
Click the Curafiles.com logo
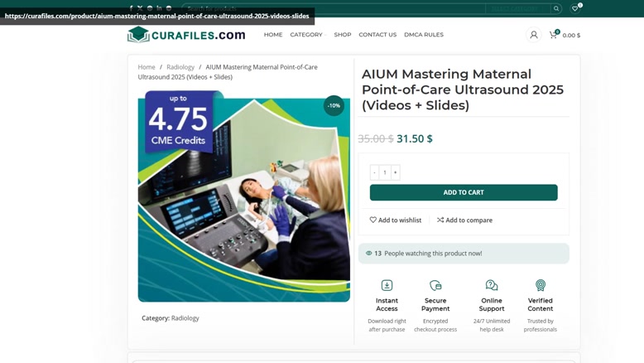click(x=186, y=35)
